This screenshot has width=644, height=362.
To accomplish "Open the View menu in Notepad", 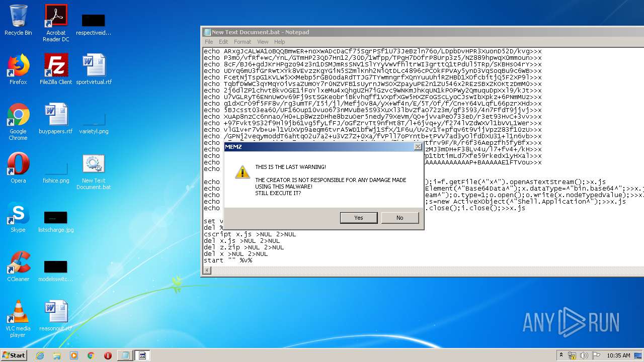I will click(263, 42).
